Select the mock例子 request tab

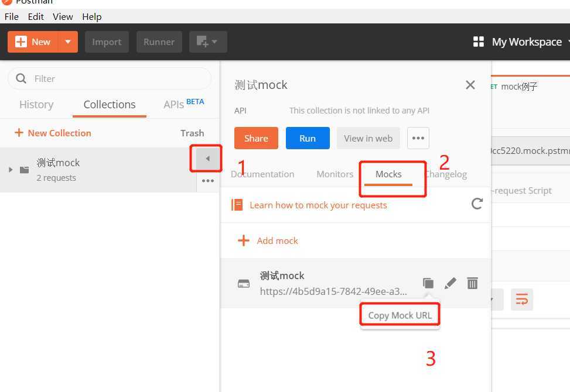point(519,87)
